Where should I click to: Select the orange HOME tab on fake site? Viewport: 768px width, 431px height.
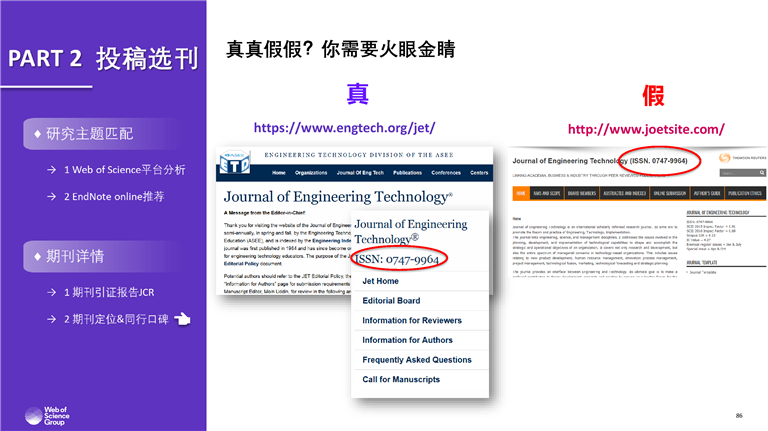(x=521, y=193)
